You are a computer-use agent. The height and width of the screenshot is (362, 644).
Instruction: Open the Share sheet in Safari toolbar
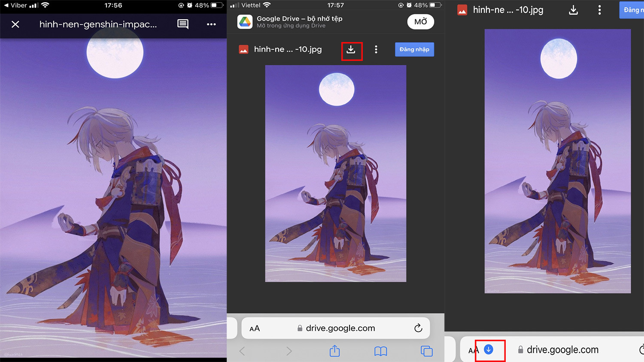[x=335, y=351]
